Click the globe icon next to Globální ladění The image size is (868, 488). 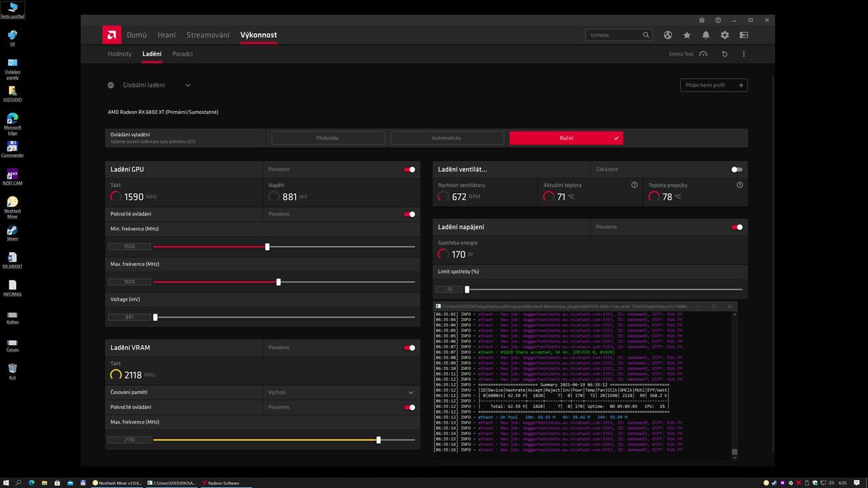tap(111, 85)
